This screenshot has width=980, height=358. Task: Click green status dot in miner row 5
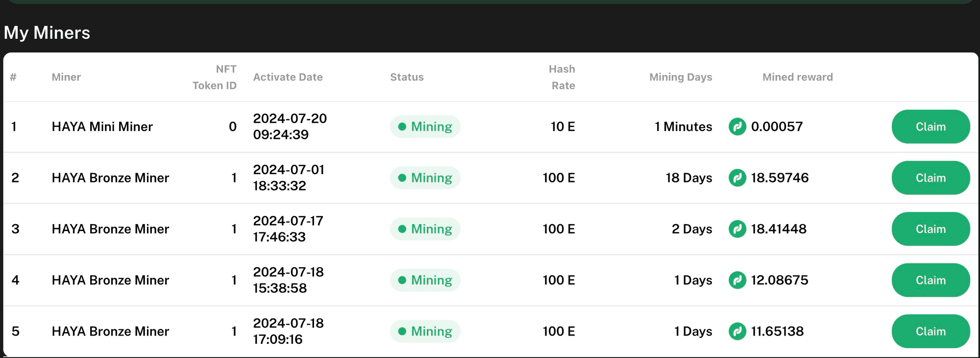tap(402, 331)
